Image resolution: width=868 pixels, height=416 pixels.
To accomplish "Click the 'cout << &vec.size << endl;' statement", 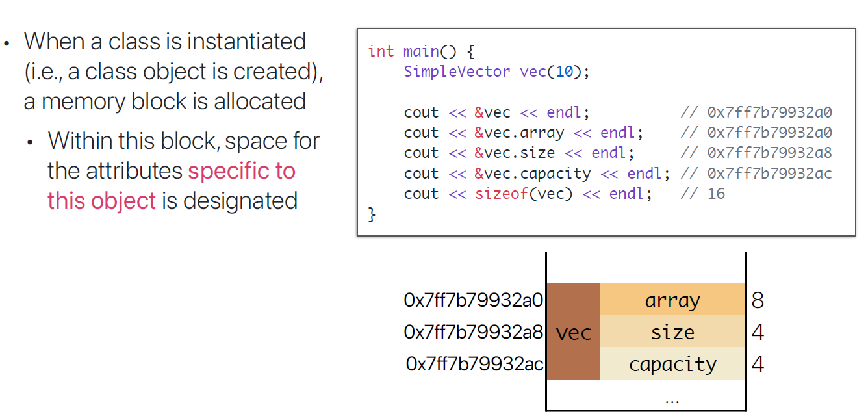I will [518, 153].
